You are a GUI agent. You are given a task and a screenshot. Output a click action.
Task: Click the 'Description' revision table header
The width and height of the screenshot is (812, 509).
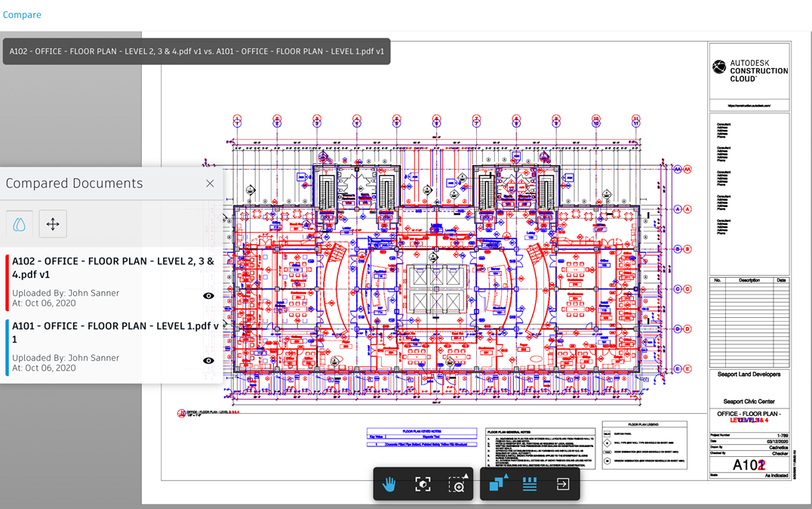pyautogui.click(x=749, y=280)
